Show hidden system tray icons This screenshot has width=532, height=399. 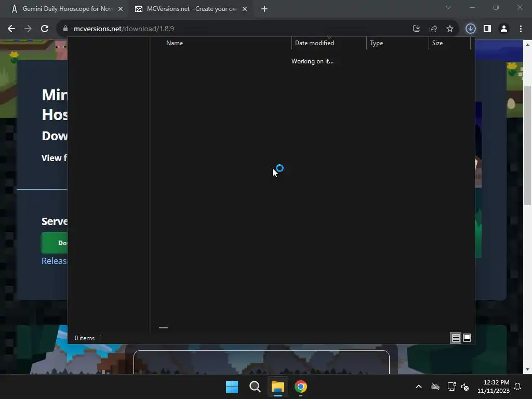(419, 387)
